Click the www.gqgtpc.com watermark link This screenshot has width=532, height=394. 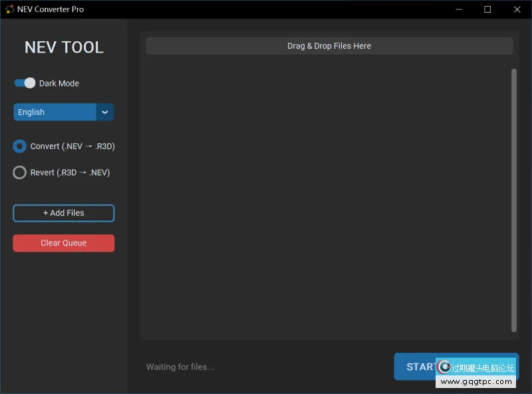coord(476,382)
